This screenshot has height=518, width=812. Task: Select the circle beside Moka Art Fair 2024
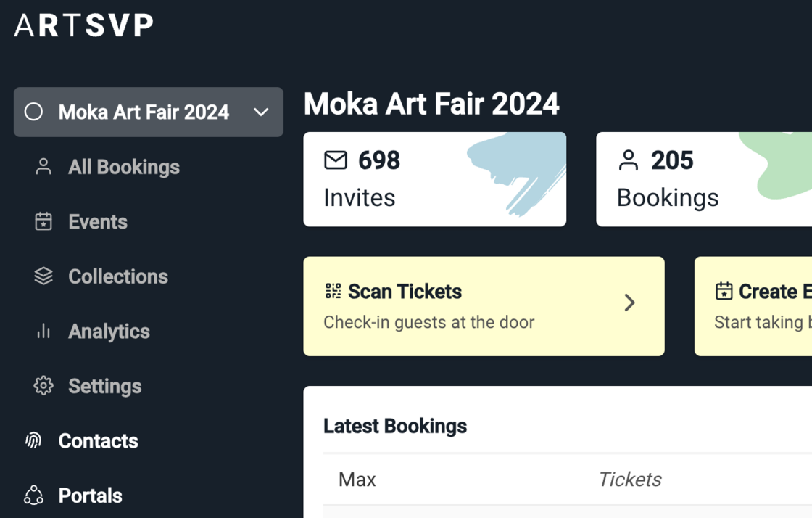pos(33,112)
